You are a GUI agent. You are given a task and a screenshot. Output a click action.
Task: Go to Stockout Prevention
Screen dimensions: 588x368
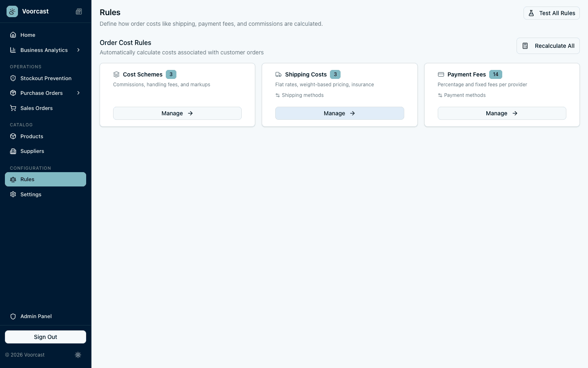point(46,78)
